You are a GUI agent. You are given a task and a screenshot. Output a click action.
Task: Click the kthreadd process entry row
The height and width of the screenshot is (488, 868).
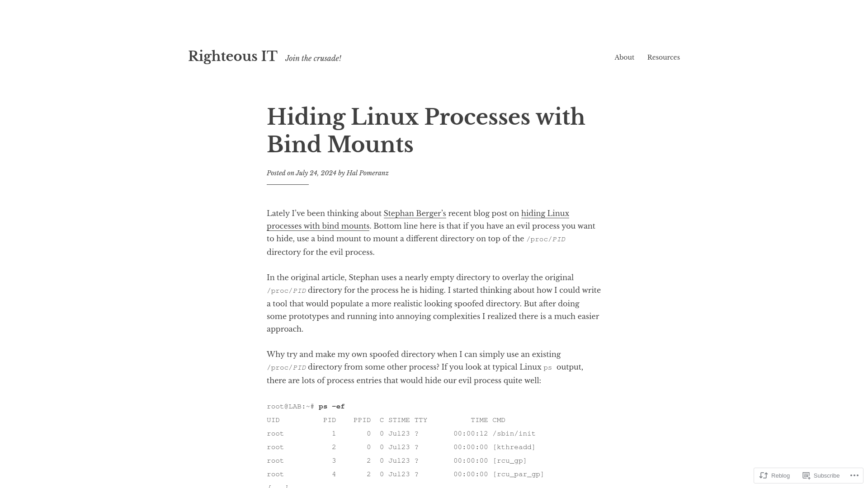401,447
